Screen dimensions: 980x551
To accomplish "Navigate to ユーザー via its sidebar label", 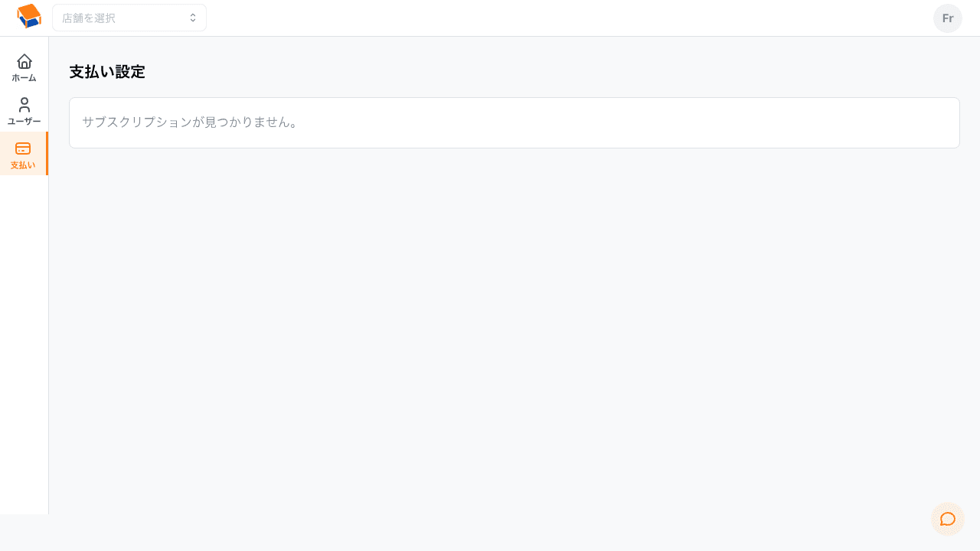I will click(x=24, y=122).
